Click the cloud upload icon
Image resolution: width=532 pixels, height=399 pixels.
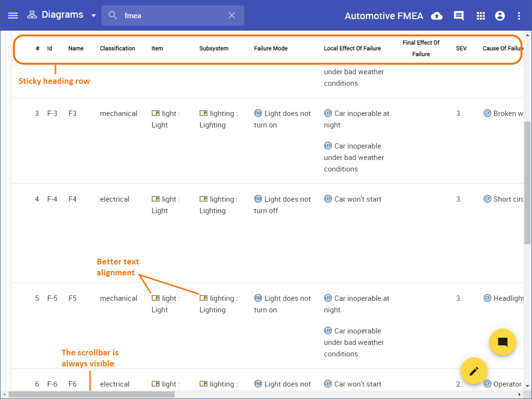click(x=437, y=16)
